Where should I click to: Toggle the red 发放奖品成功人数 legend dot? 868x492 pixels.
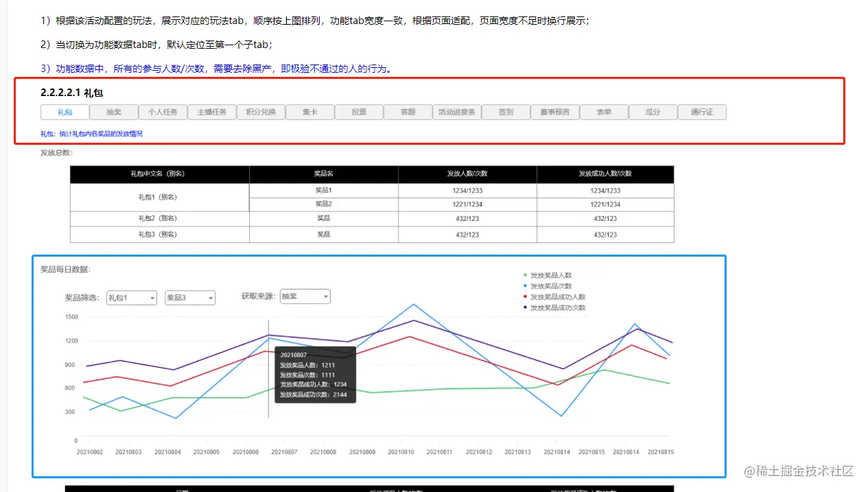click(525, 297)
